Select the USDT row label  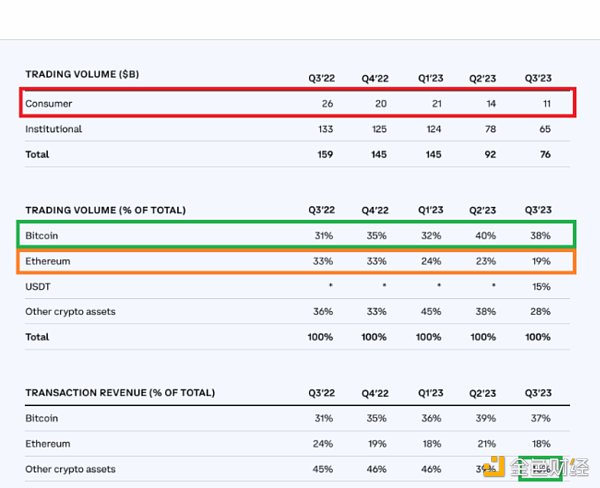click(38, 287)
